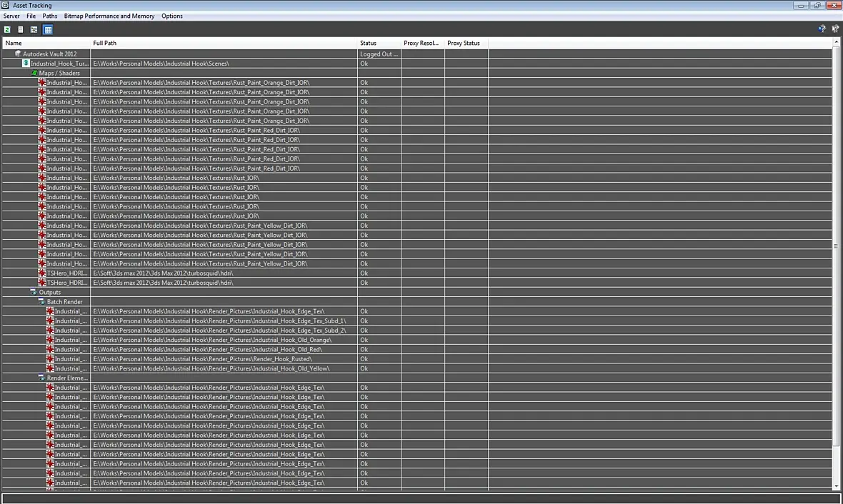Click the What's This pointer help icon
Screen dimensions: 843x504
835,29
